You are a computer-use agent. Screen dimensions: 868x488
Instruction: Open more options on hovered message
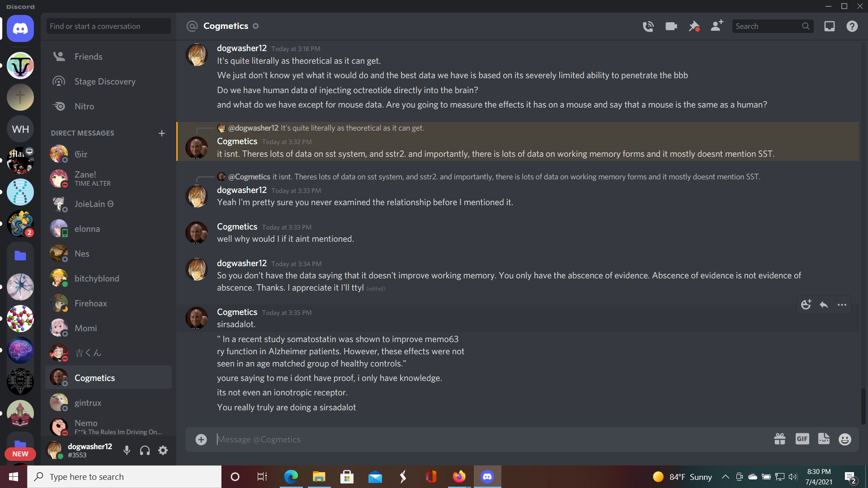coord(842,305)
